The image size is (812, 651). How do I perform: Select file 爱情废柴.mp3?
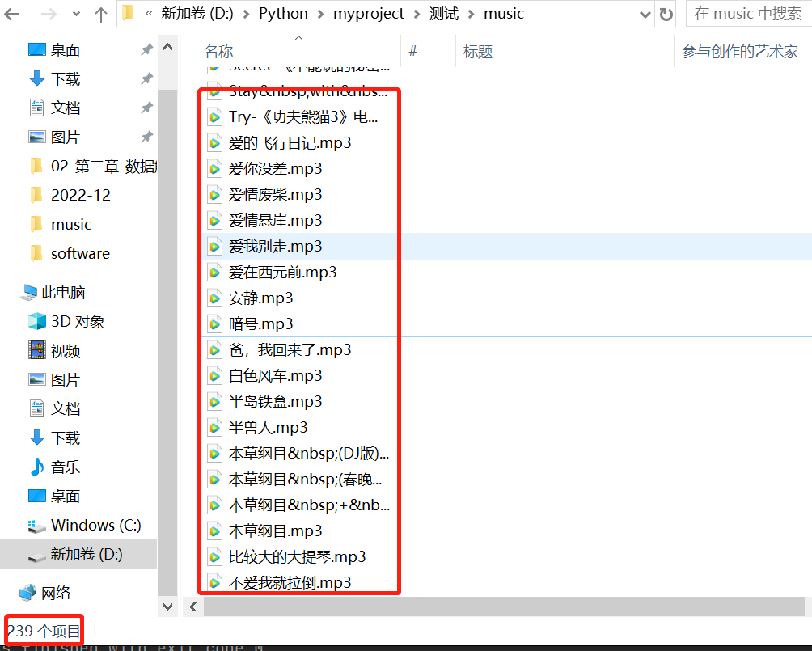275,194
